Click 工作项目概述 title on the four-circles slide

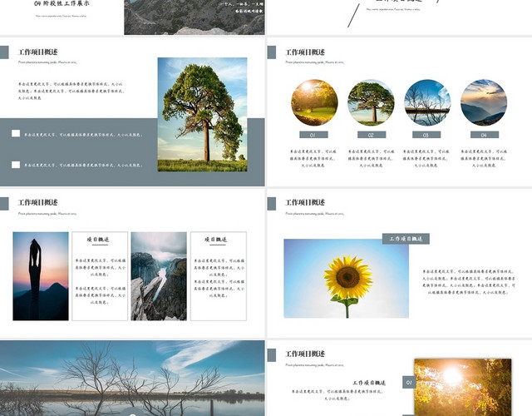[x=305, y=52]
